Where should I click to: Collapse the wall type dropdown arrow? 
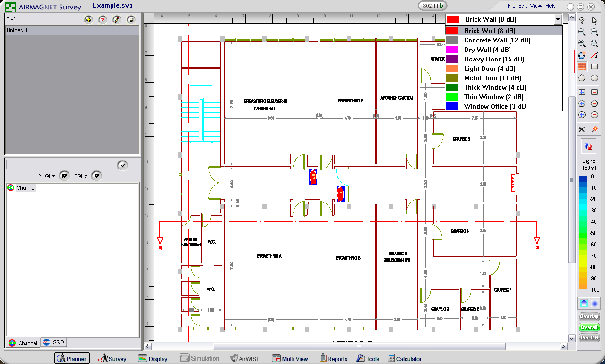click(558, 19)
